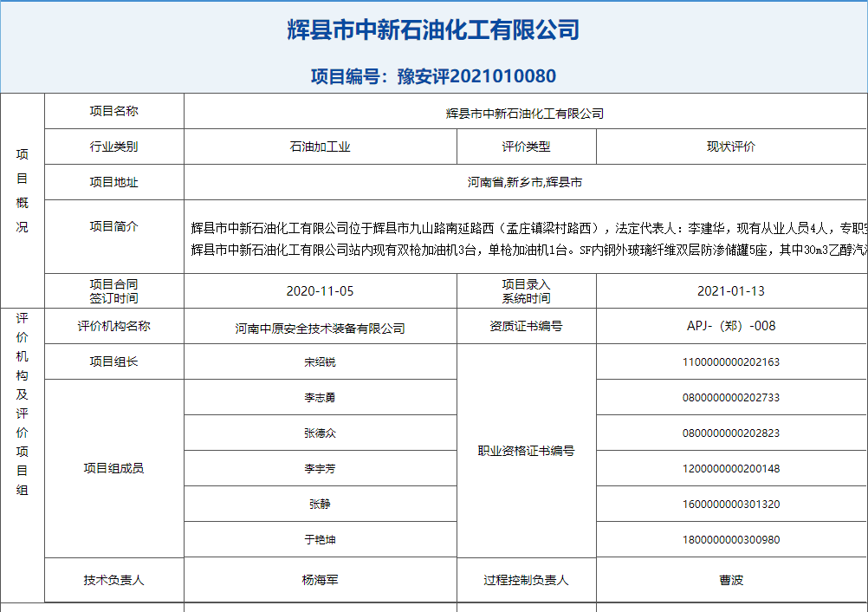Select the address 河南省,新乡市,辉县市
This screenshot has width=868, height=612.
pyautogui.click(x=525, y=182)
